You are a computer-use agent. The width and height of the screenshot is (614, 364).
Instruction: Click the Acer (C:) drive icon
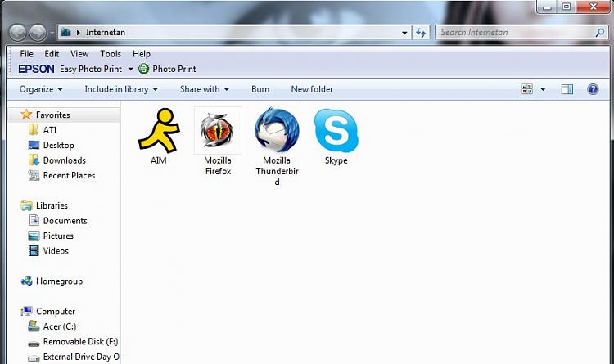coord(34,326)
